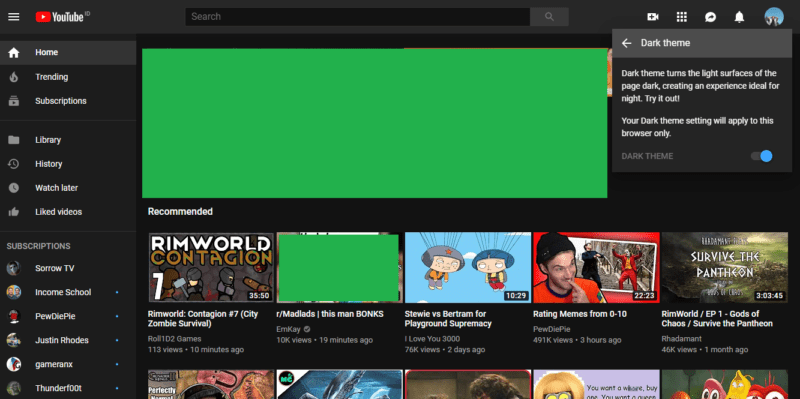Open Library from the sidebar
The width and height of the screenshot is (800, 399).
(x=68, y=140)
